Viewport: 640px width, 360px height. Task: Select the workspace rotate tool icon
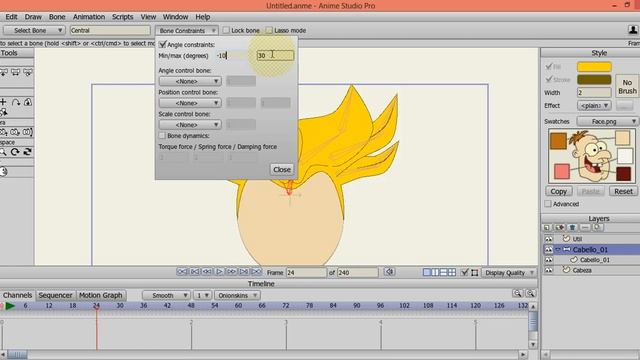15,152
